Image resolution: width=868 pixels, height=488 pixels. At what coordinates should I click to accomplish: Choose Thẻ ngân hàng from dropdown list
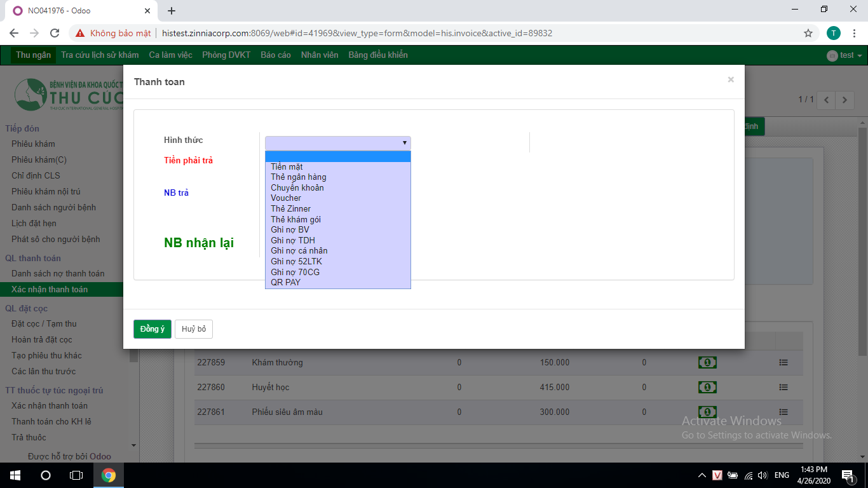(x=298, y=177)
